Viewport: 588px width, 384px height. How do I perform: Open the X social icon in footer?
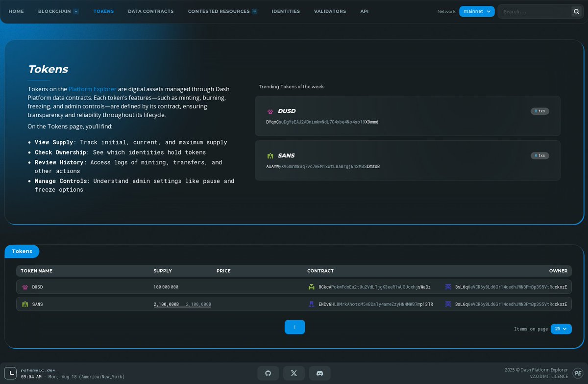pos(294,373)
